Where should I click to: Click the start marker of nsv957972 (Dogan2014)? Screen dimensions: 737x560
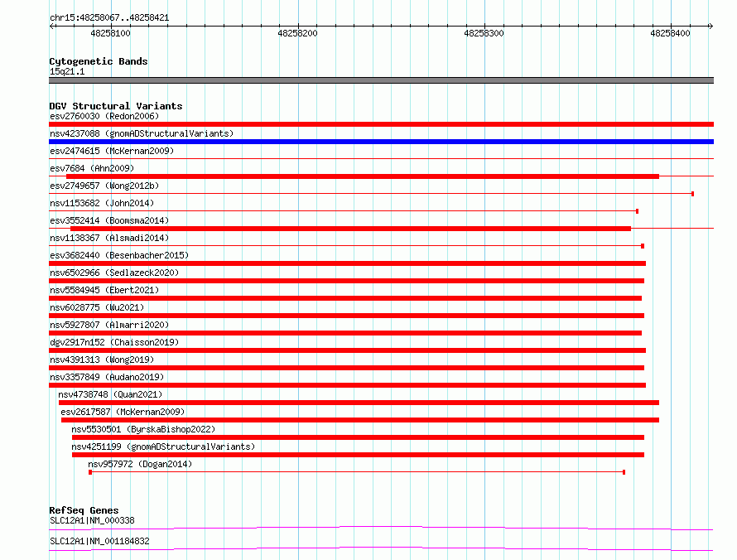tap(90, 472)
